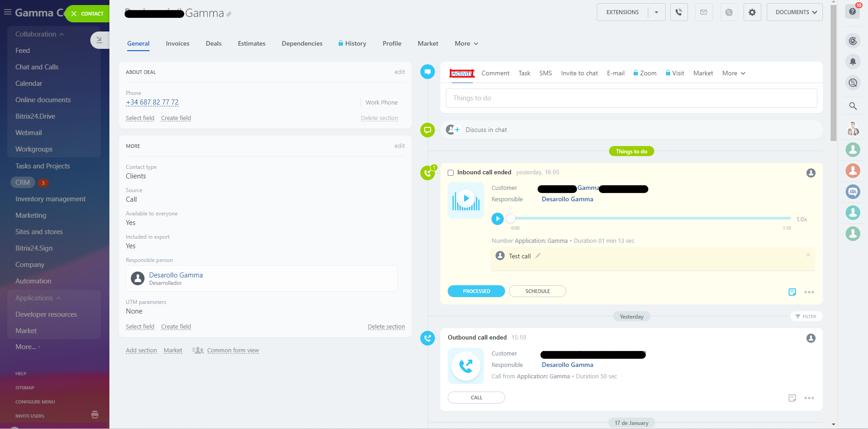Open search from the right sidebar magnifier
The image size is (868, 429).
tap(852, 106)
